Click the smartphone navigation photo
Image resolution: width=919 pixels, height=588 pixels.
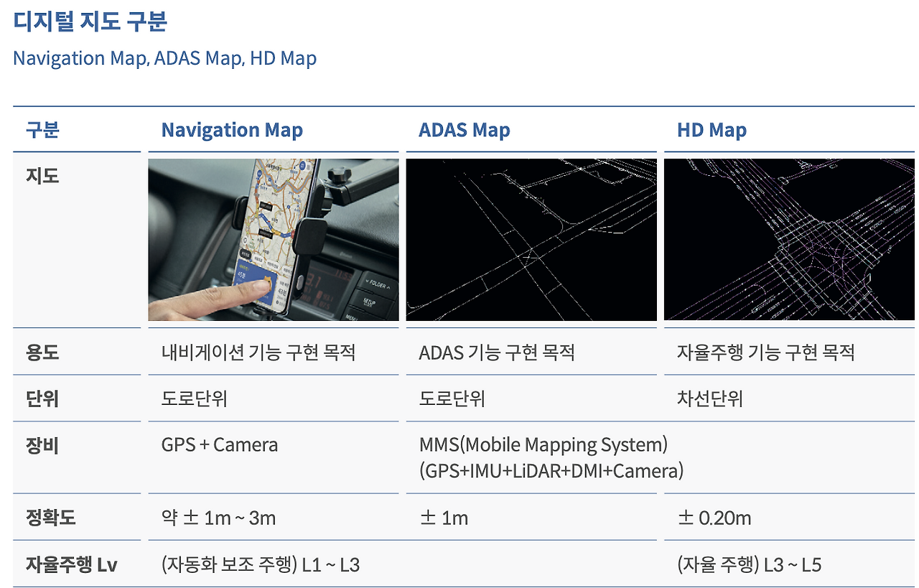[x=273, y=238]
